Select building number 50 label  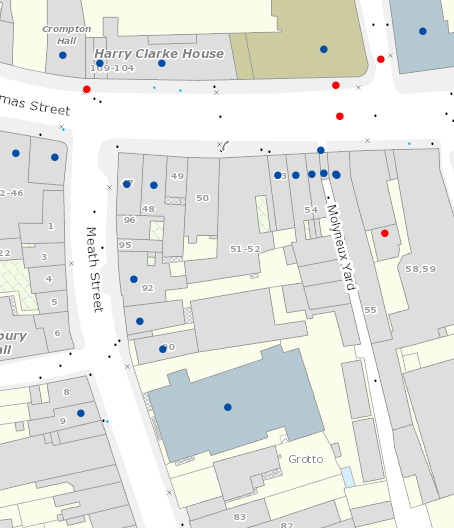coord(202,198)
